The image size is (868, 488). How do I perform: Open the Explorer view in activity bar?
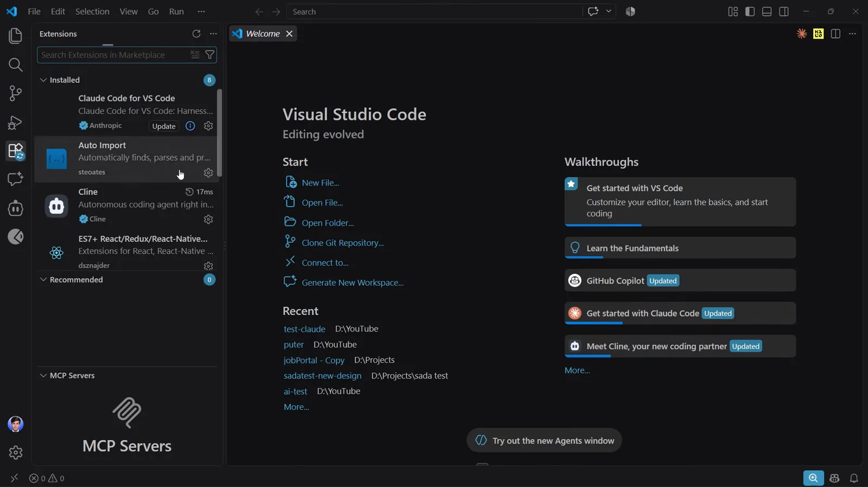coord(15,36)
